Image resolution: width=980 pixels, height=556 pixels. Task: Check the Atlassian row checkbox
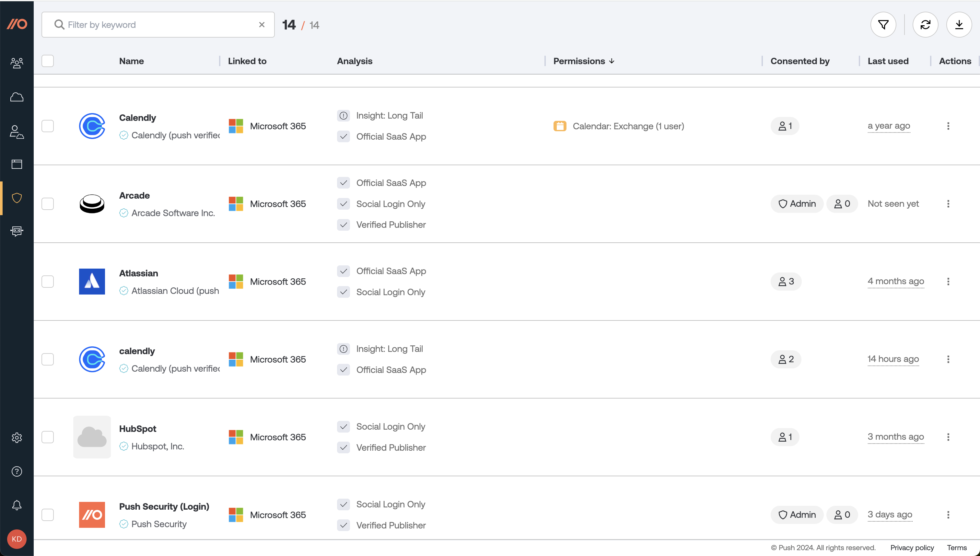pos(47,282)
